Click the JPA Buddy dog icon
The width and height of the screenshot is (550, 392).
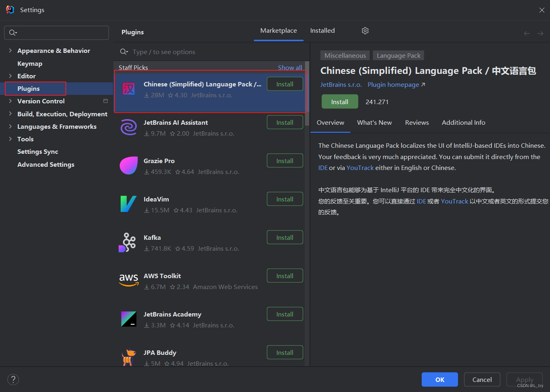click(x=129, y=357)
